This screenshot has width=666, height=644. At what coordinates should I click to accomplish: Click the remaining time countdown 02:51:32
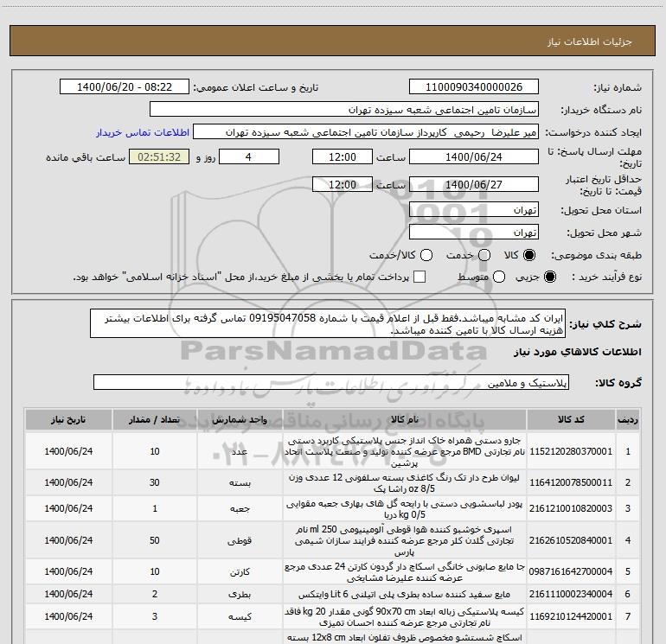click(159, 157)
